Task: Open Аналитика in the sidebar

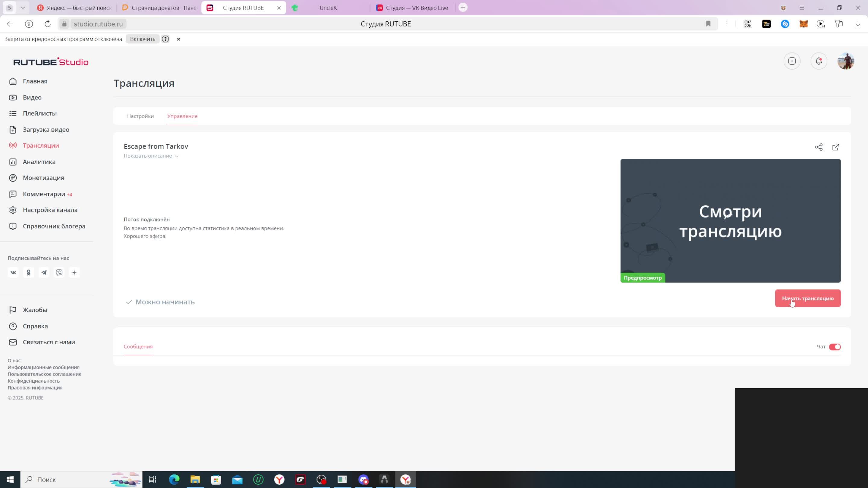Action: click(39, 162)
